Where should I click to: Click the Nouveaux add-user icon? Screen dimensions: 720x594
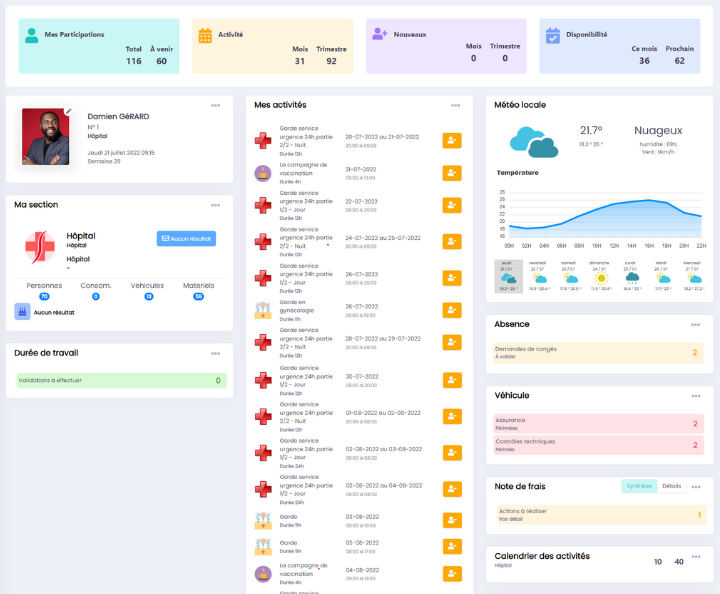pyautogui.click(x=380, y=34)
